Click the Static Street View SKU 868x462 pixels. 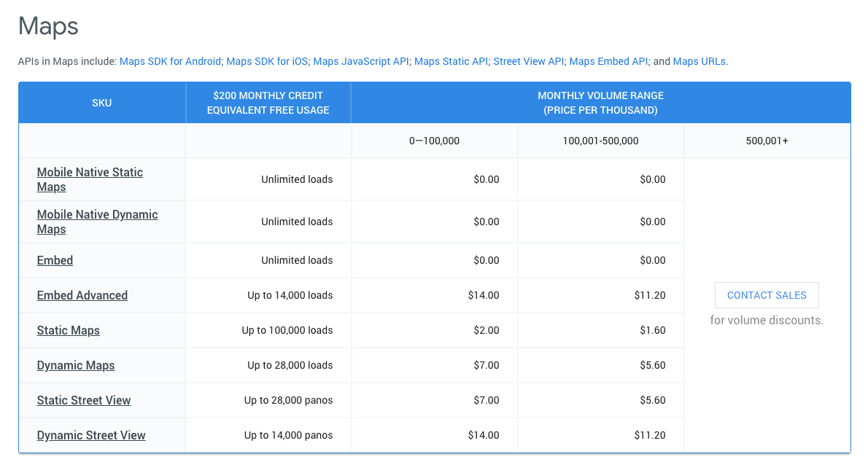pos(84,400)
